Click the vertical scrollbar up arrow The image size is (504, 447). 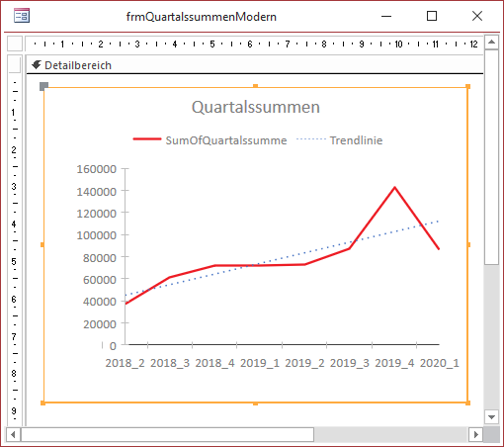click(x=491, y=43)
